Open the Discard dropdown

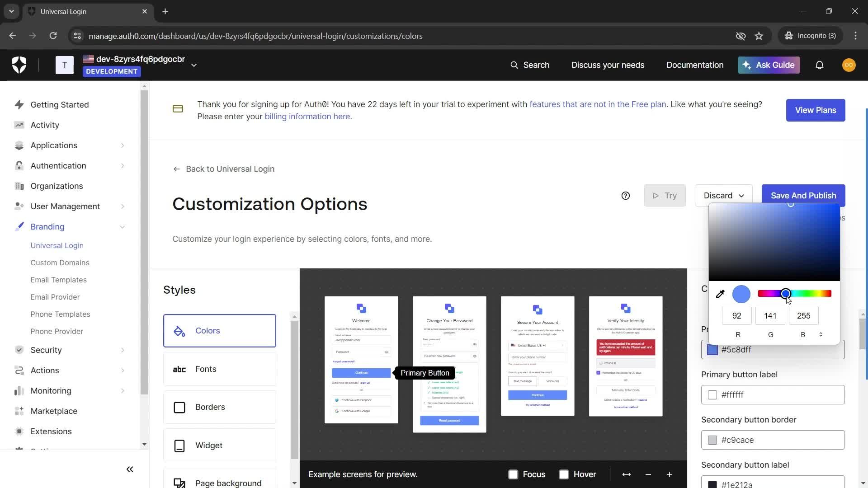tap(723, 196)
